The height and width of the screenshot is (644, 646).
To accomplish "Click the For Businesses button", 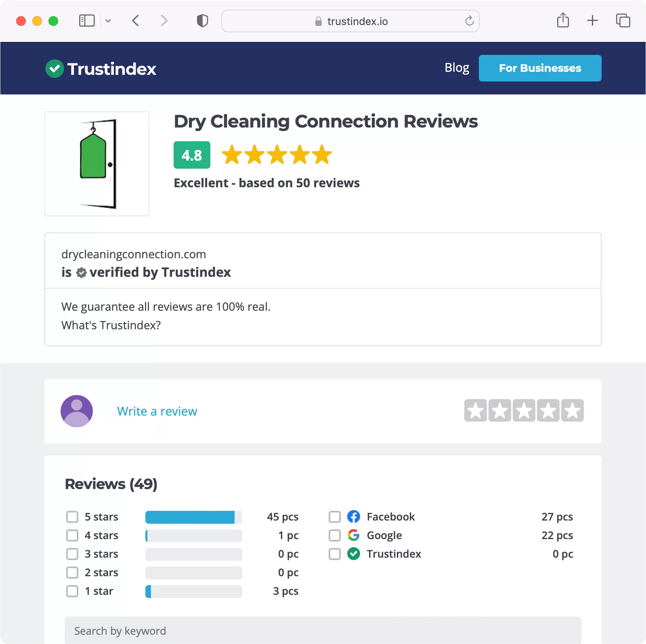I will coord(540,68).
